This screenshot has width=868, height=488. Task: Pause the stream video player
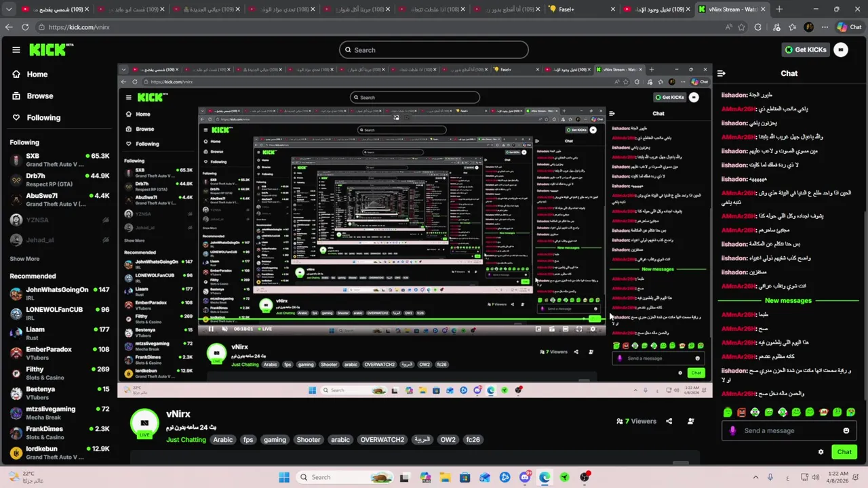coord(210,329)
